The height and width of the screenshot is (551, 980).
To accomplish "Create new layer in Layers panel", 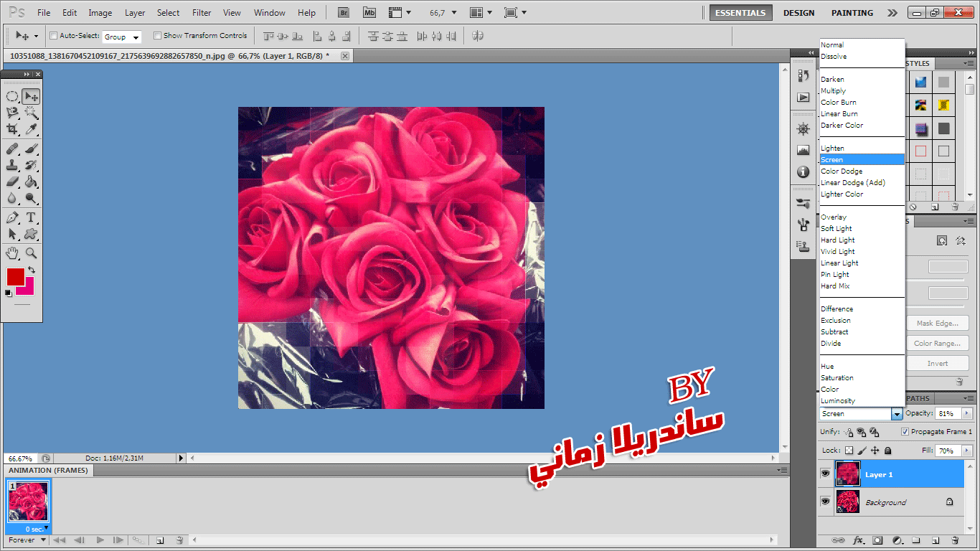I will click(936, 540).
